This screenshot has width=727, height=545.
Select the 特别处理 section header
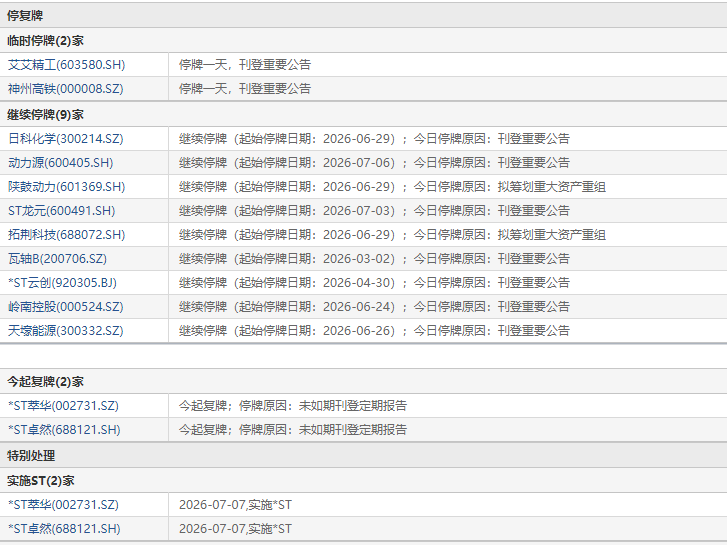31,456
